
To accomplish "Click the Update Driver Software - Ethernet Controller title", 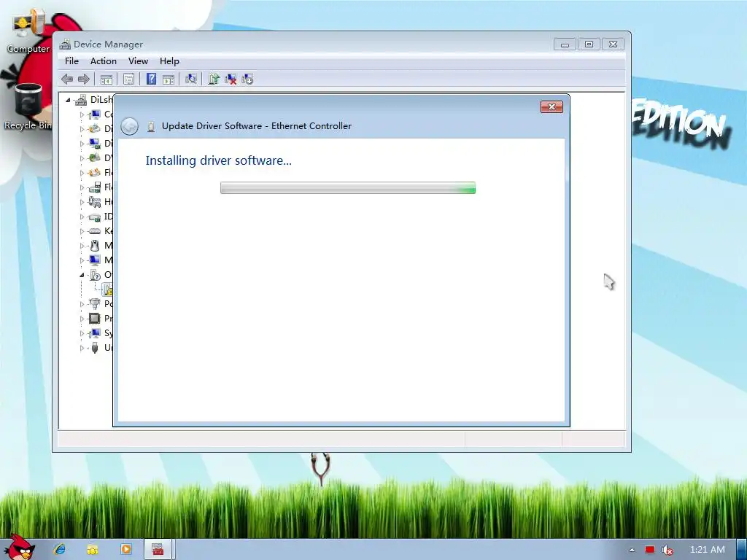I will [x=257, y=126].
